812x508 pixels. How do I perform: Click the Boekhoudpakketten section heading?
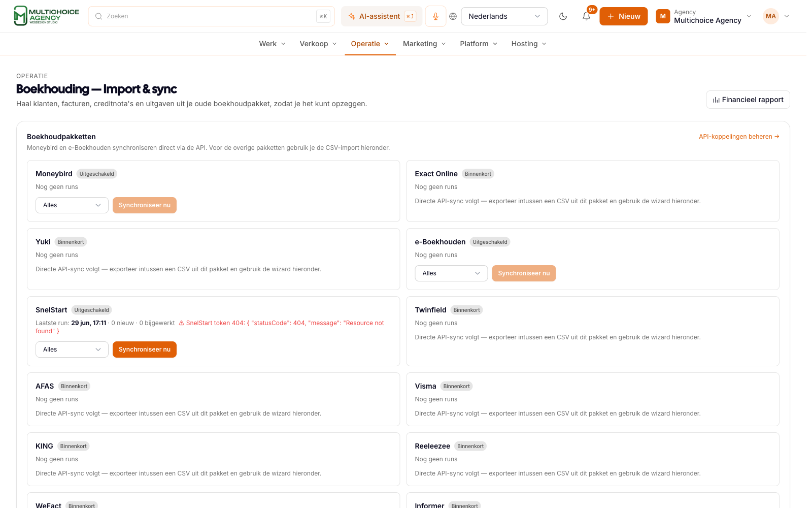61,137
